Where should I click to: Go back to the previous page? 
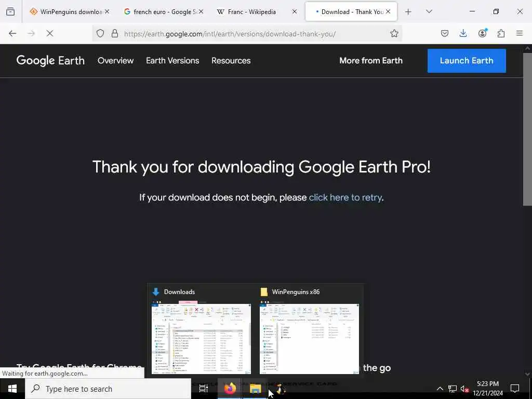coord(12,33)
